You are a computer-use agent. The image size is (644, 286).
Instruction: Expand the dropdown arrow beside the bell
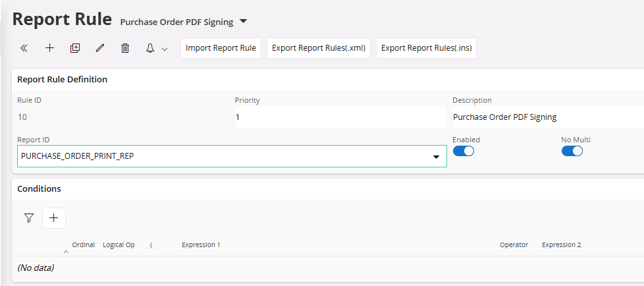point(165,49)
